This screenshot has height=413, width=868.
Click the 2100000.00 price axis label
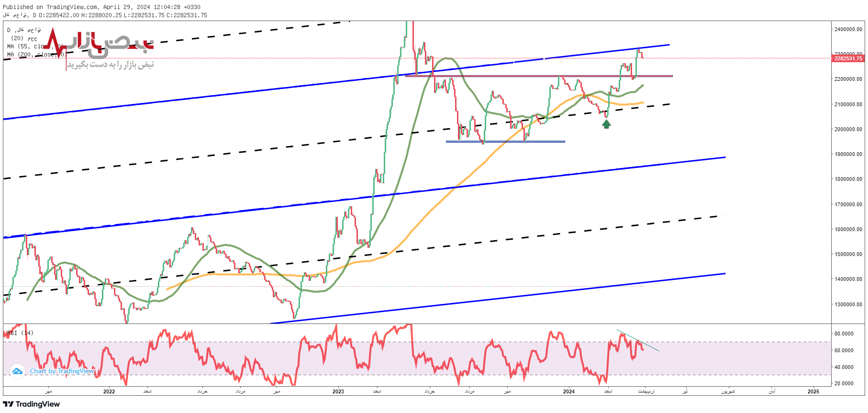(x=848, y=104)
